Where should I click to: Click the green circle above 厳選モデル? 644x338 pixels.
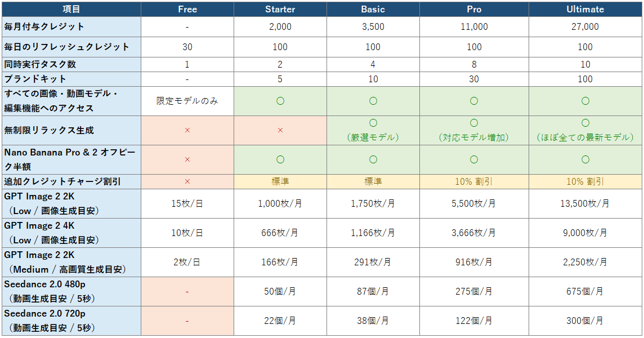tap(373, 123)
